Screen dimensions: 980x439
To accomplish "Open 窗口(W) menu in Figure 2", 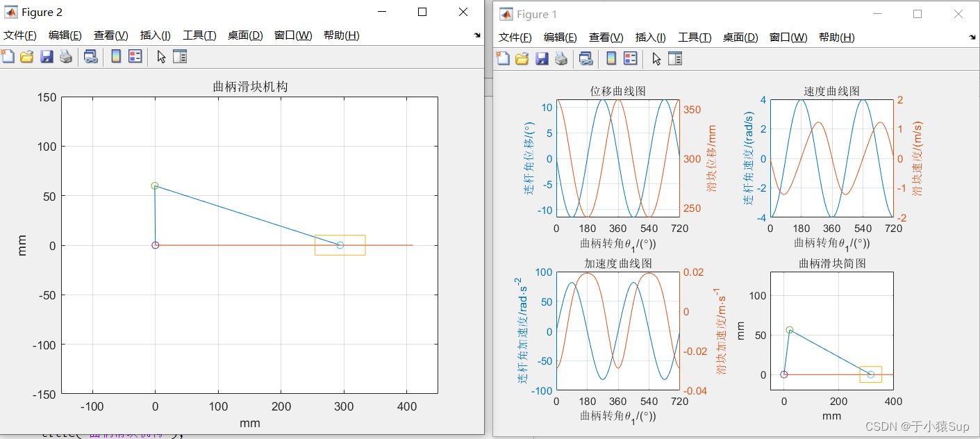I will point(293,35).
